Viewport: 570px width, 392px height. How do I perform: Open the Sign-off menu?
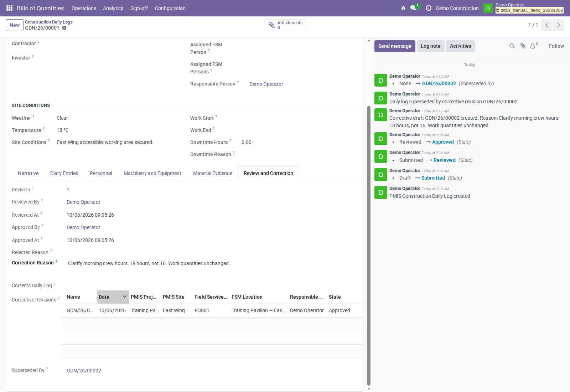click(139, 8)
